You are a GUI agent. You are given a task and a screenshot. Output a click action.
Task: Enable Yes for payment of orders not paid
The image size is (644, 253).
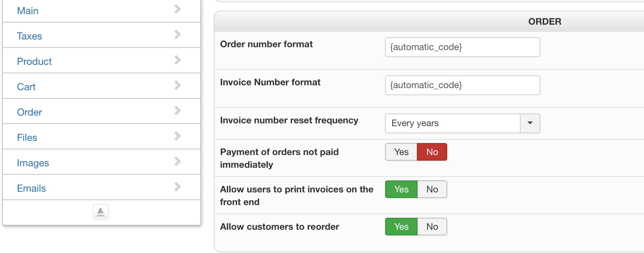pos(401,152)
